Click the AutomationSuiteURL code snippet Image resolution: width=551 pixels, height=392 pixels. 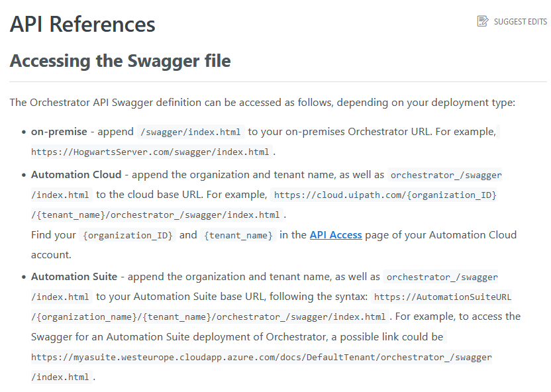coord(442,297)
